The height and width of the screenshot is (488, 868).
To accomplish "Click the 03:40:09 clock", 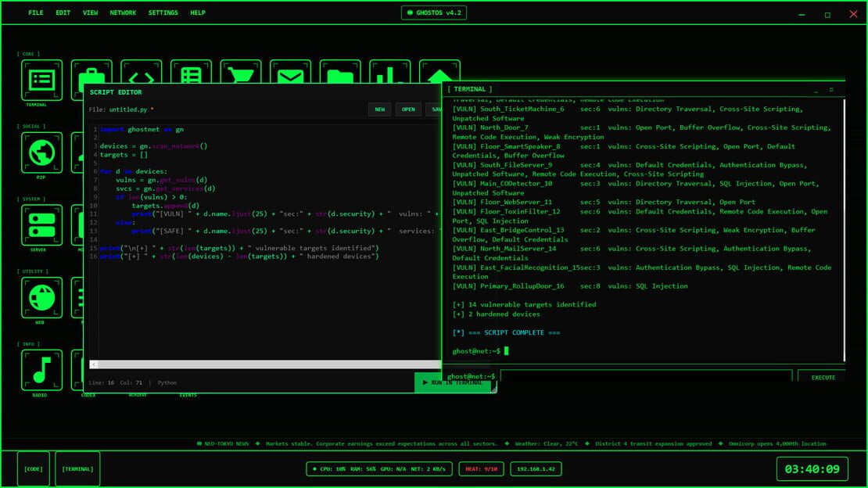I will click(812, 469).
